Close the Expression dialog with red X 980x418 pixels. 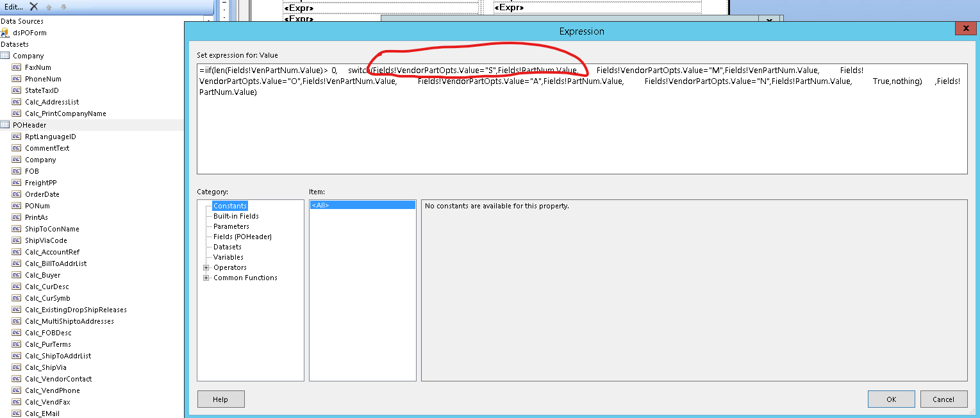966,28
